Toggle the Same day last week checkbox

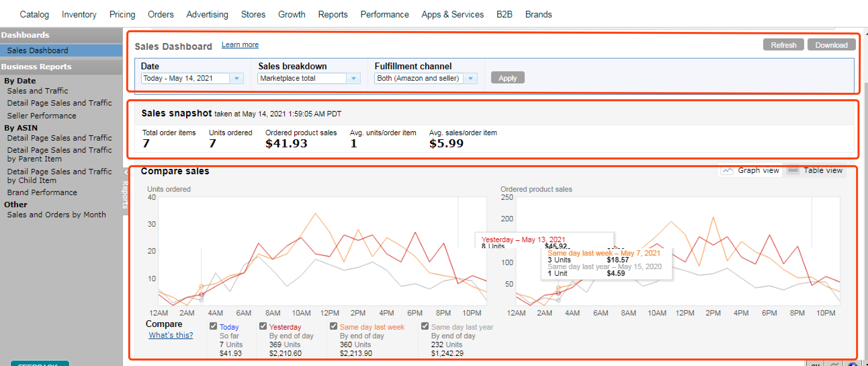coord(333,326)
